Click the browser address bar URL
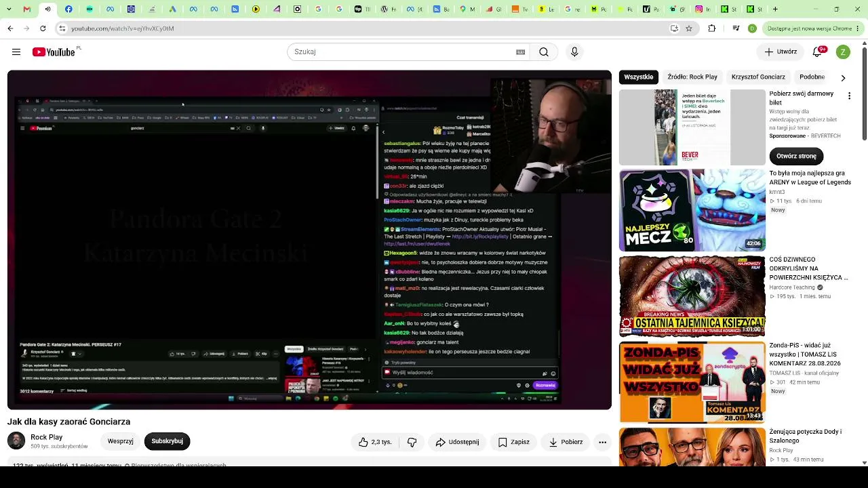The width and height of the screenshot is (868, 488). click(123, 28)
